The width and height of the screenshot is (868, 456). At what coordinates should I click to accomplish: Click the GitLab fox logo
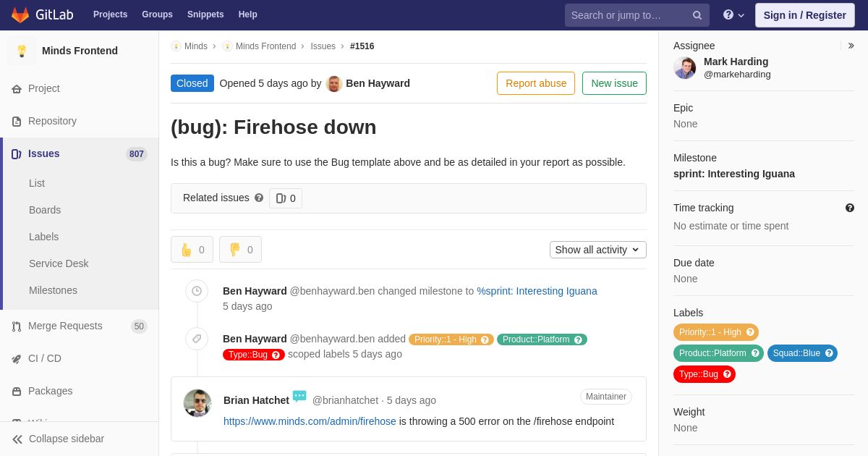click(20, 14)
